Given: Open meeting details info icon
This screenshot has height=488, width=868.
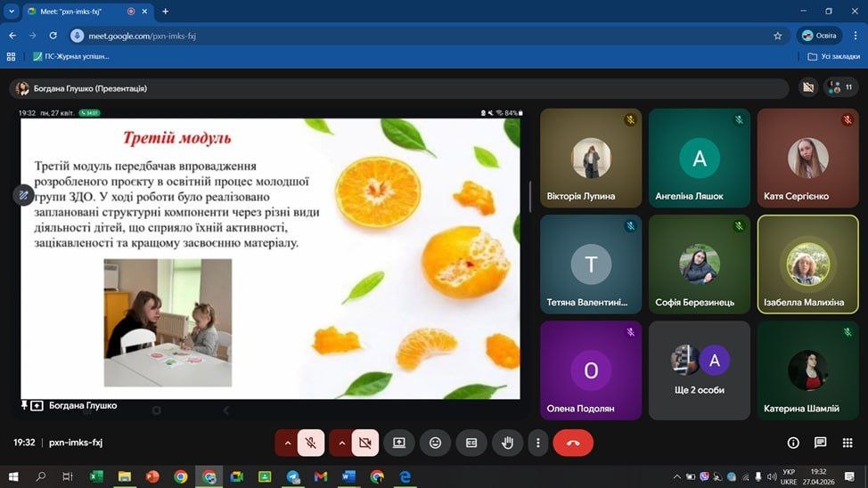Looking at the screenshot, I should [793, 443].
